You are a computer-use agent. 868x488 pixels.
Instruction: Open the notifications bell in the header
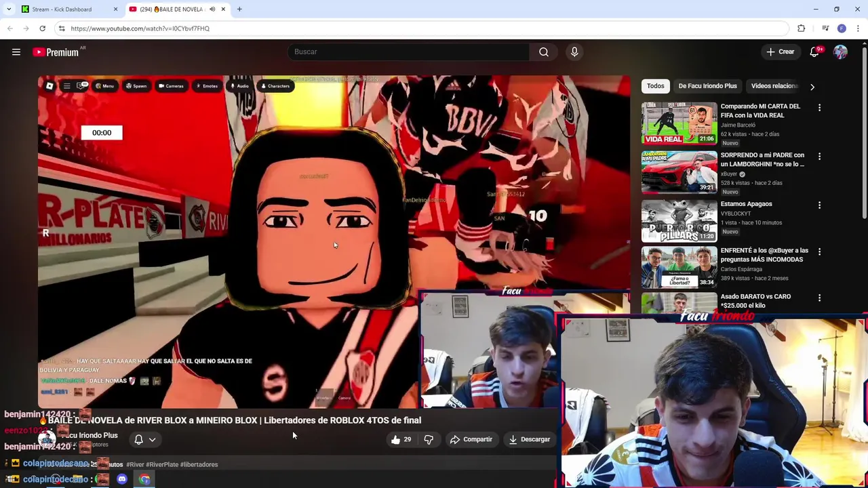(x=815, y=52)
